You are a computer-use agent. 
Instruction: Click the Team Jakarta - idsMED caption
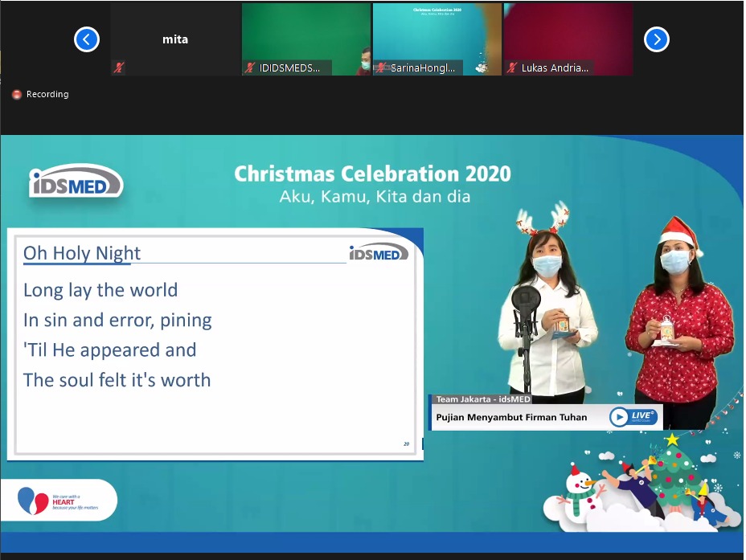pos(483,399)
